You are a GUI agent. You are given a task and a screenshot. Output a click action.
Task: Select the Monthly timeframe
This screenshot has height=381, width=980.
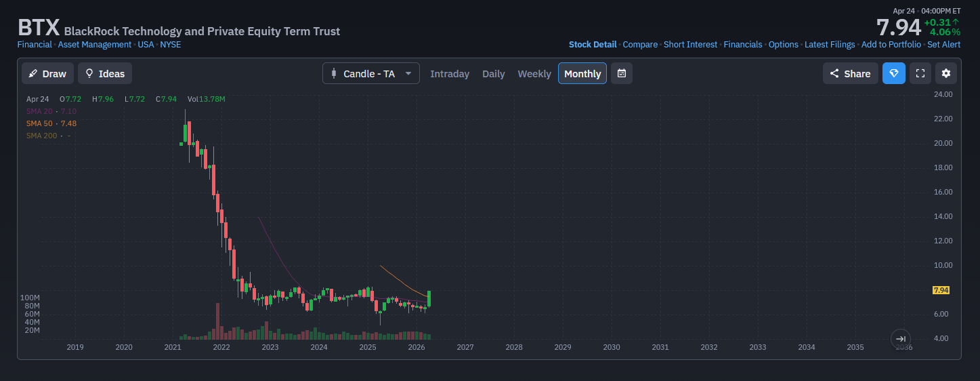[582, 73]
